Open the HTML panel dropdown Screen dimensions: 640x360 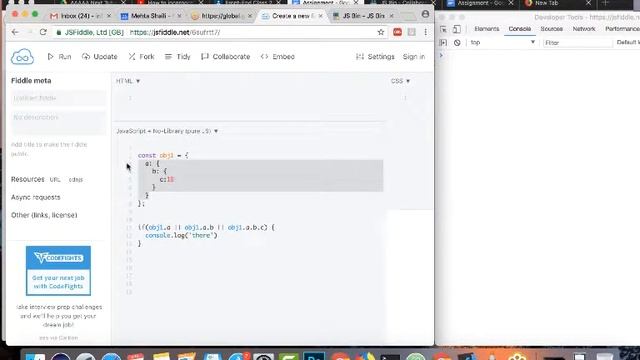coord(128,81)
